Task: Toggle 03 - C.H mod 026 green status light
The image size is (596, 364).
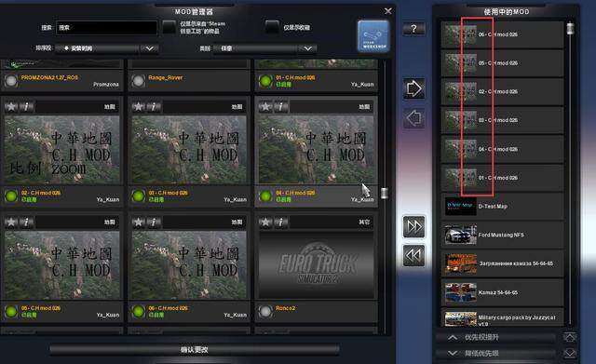Action: (x=139, y=196)
